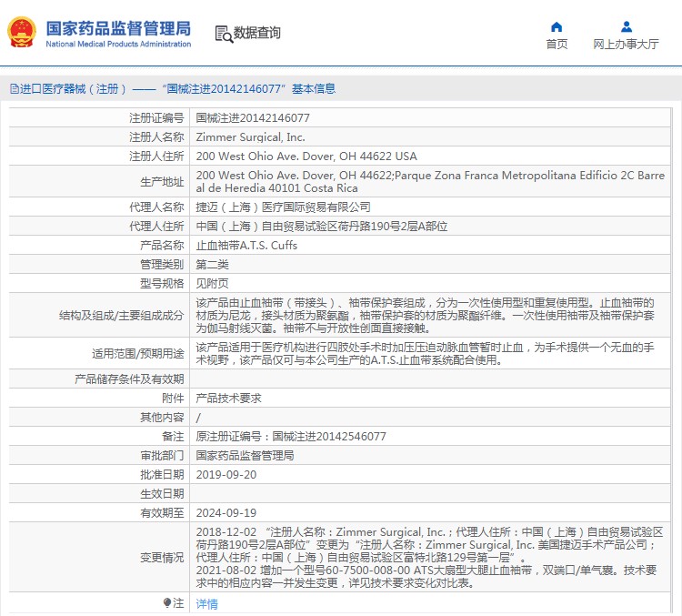
Task: Click the document icon before 进口医疗器械
Action: [15, 89]
